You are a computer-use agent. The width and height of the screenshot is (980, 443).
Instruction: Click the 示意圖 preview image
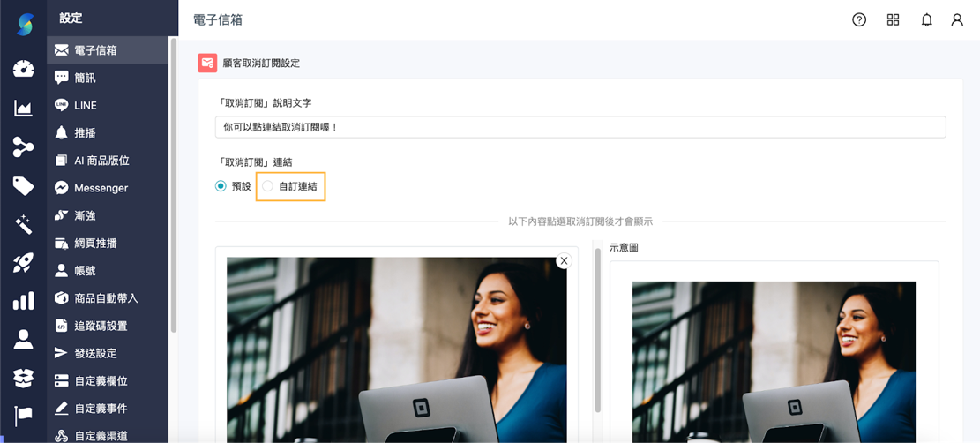(774, 362)
